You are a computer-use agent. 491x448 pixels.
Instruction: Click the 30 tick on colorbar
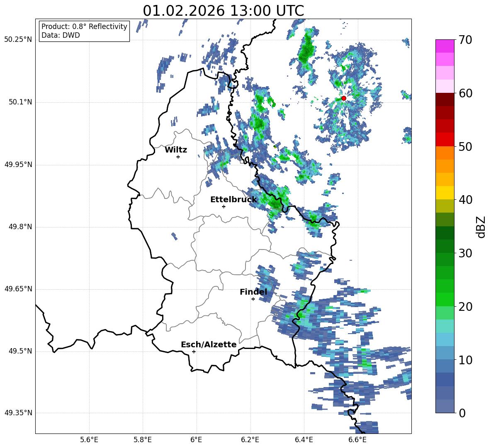point(465,253)
